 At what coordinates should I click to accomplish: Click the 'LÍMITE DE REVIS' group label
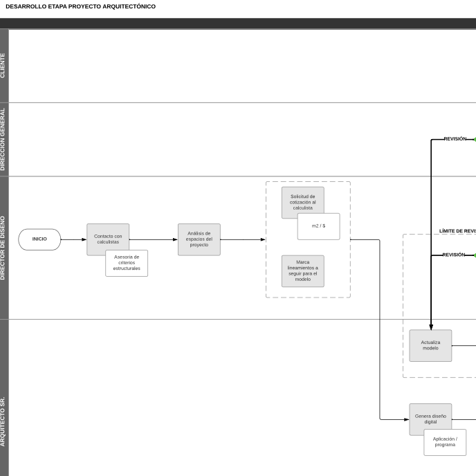pos(457,231)
